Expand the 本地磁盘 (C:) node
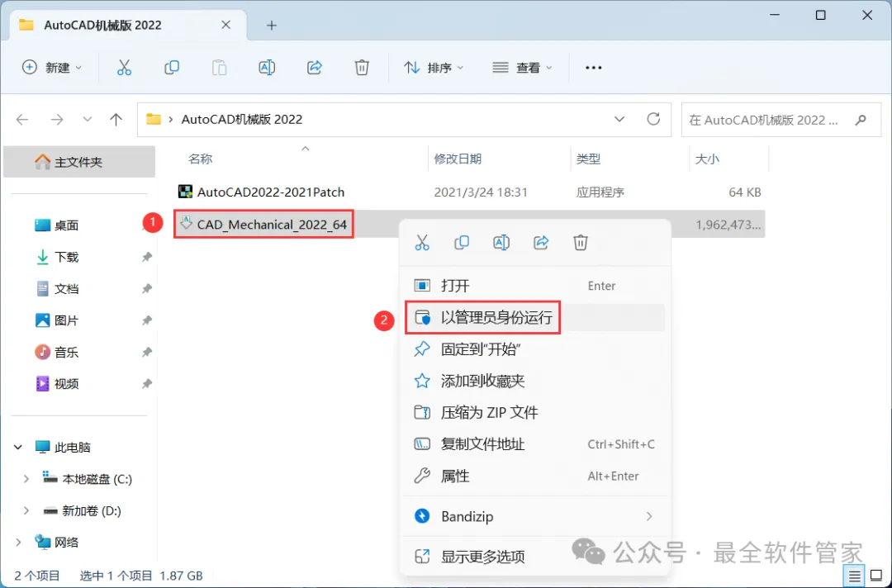This screenshot has width=892, height=588. tap(26, 479)
